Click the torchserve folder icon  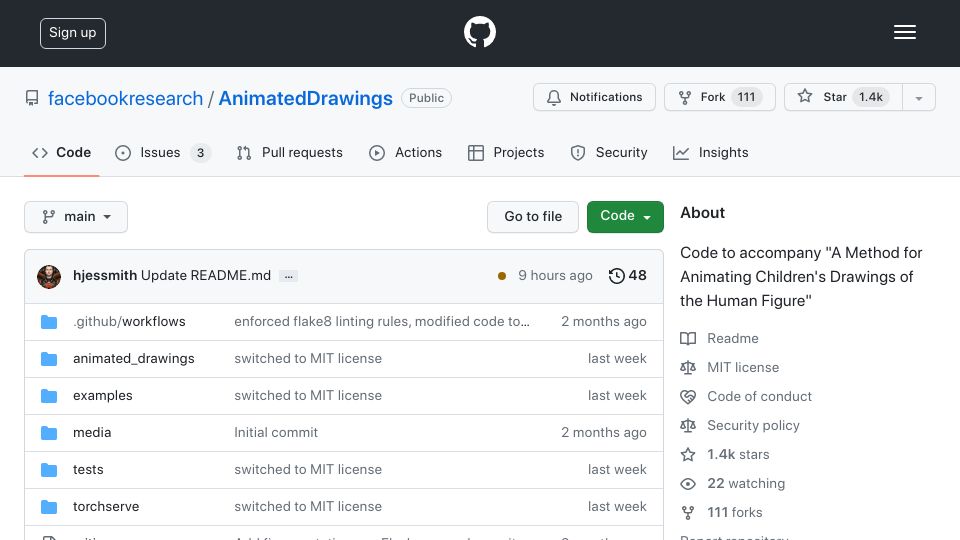(49, 507)
